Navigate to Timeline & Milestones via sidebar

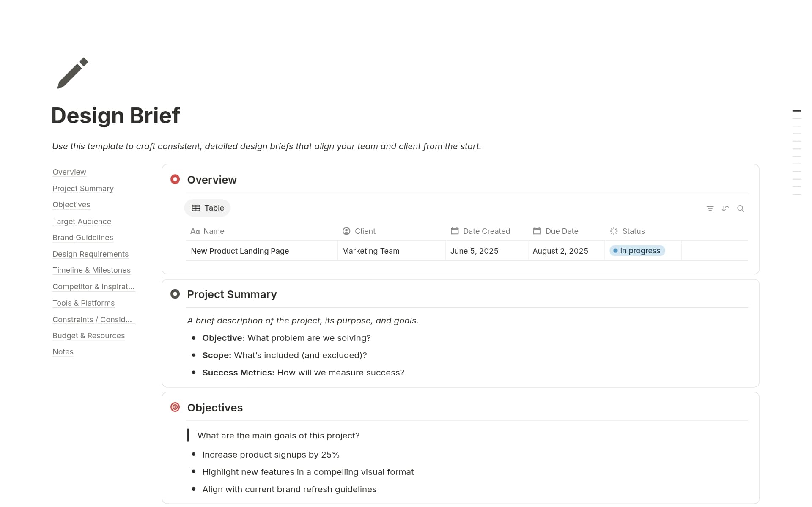[91, 270]
